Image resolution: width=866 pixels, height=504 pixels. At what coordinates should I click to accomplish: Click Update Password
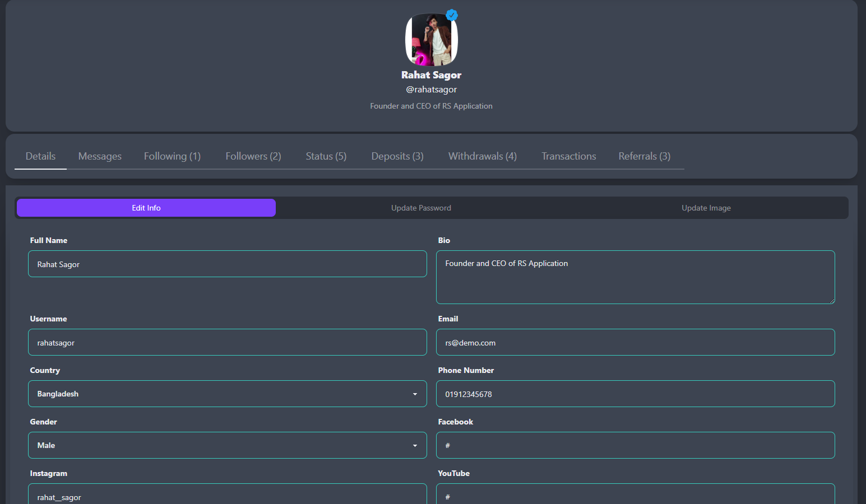pos(421,208)
